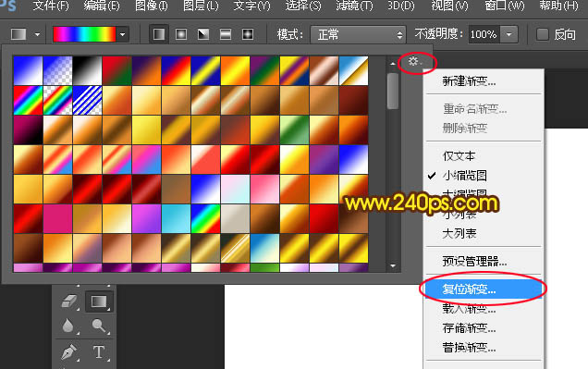Open the 文字(Y) menu
The image size is (588, 369).
tap(251, 6)
